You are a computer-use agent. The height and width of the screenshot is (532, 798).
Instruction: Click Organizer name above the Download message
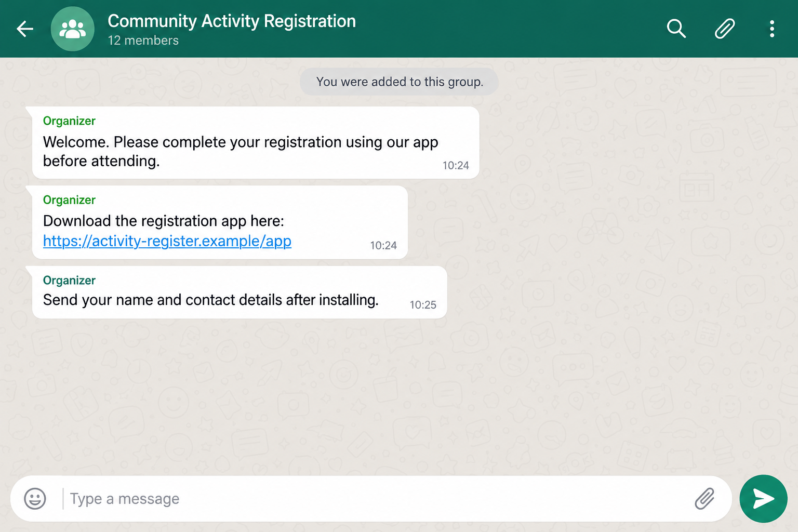click(70, 200)
